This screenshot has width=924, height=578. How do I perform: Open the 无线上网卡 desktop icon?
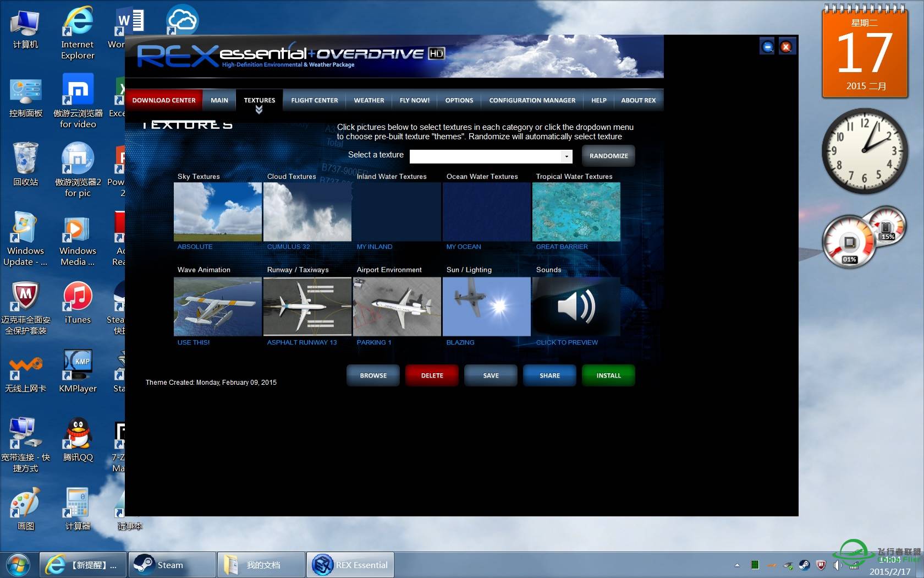pyautogui.click(x=25, y=374)
